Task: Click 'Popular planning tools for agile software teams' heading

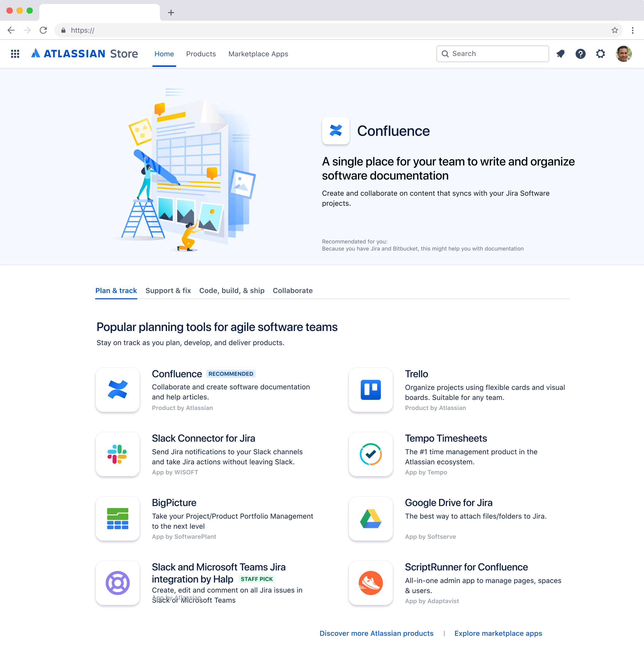Action: coord(217,327)
